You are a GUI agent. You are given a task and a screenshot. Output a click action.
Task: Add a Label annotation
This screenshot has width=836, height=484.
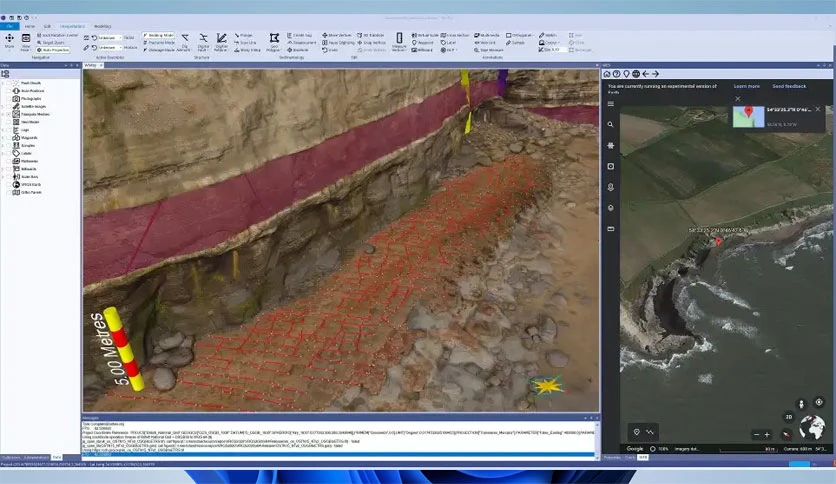click(x=448, y=43)
